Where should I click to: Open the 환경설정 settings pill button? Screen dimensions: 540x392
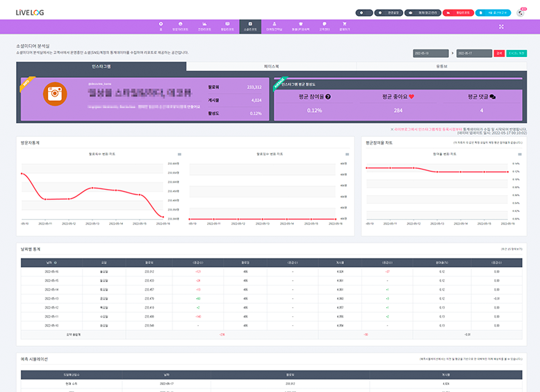[x=388, y=13]
